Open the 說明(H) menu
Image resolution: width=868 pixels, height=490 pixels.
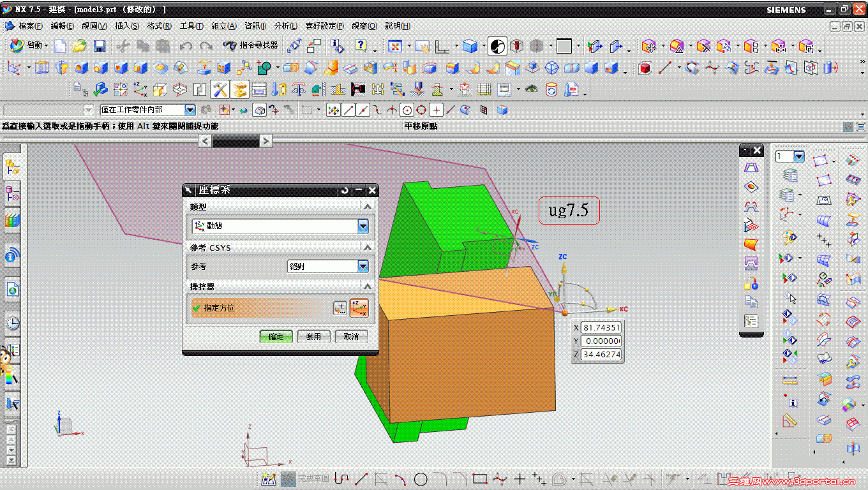point(398,26)
